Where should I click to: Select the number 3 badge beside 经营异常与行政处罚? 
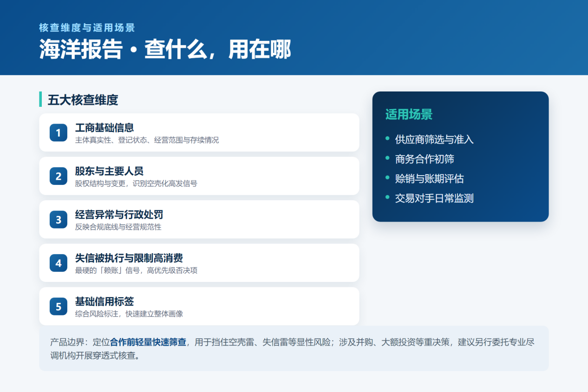[x=59, y=219]
